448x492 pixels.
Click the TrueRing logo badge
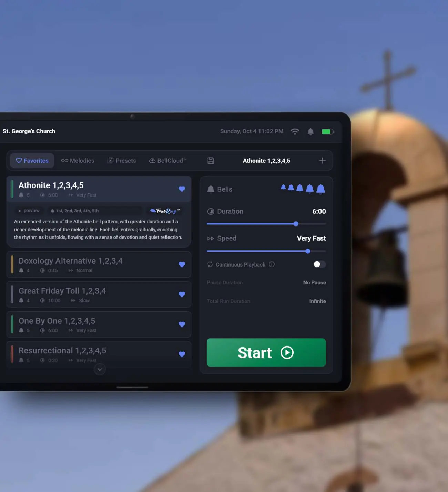click(x=165, y=211)
